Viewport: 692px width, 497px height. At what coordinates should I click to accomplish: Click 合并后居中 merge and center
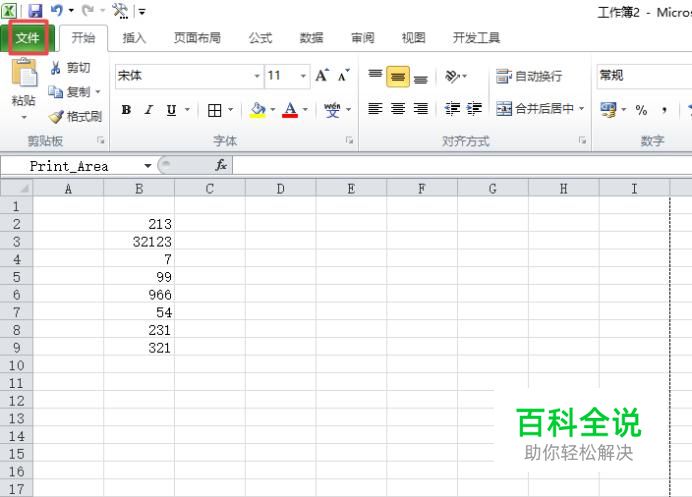(534, 109)
